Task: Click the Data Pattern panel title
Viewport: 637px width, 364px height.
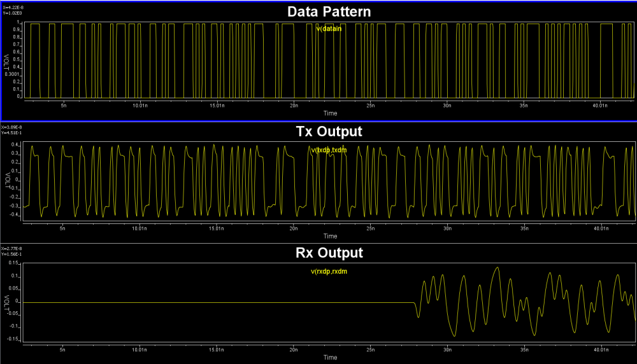Action: [x=329, y=11]
